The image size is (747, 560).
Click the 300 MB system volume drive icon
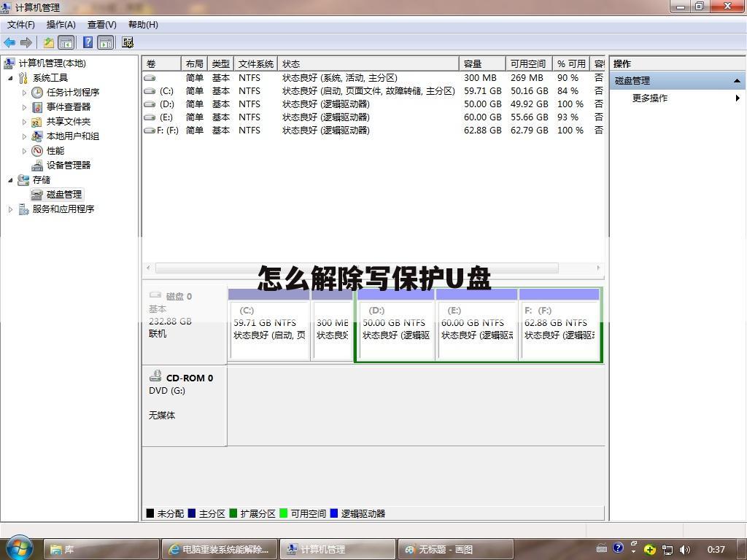(150, 77)
